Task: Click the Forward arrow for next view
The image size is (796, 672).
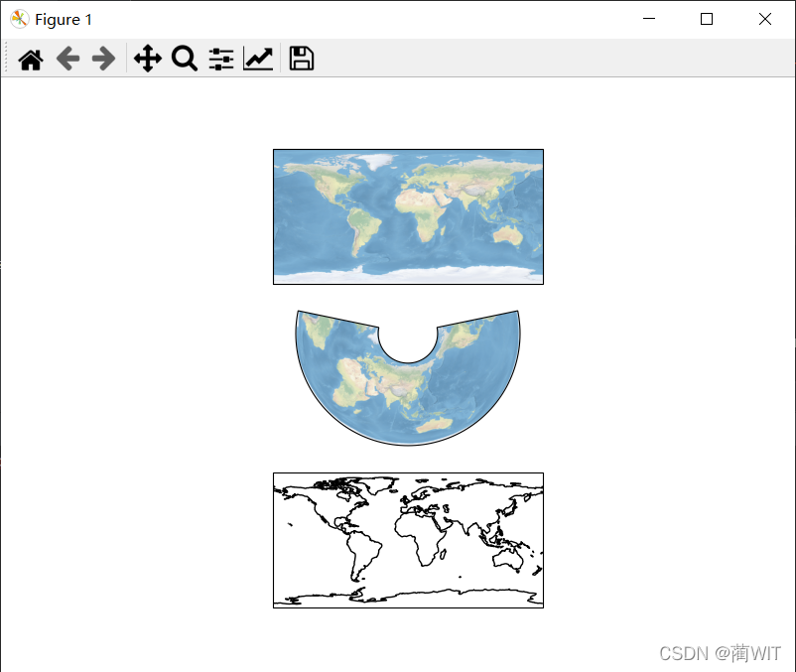Action: pos(103,59)
